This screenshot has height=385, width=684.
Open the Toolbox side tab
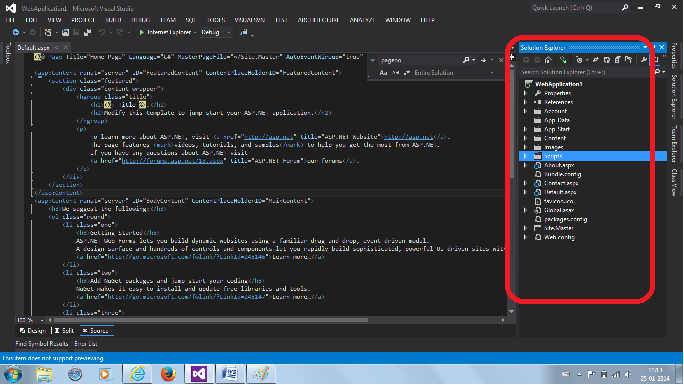(x=7, y=54)
